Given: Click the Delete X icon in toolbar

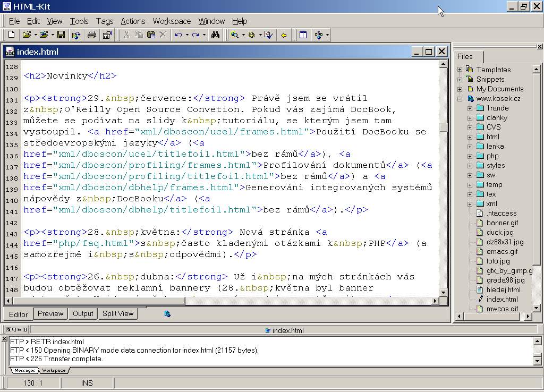Looking at the screenshot, I should 163,35.
